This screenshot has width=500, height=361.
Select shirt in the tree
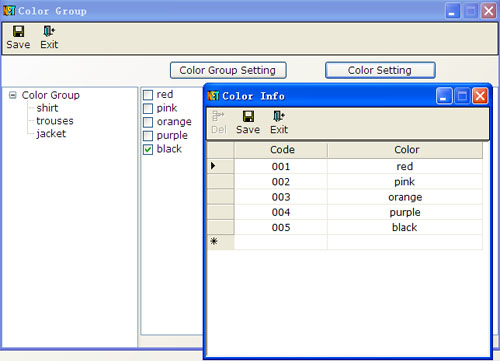pos(47,108)
